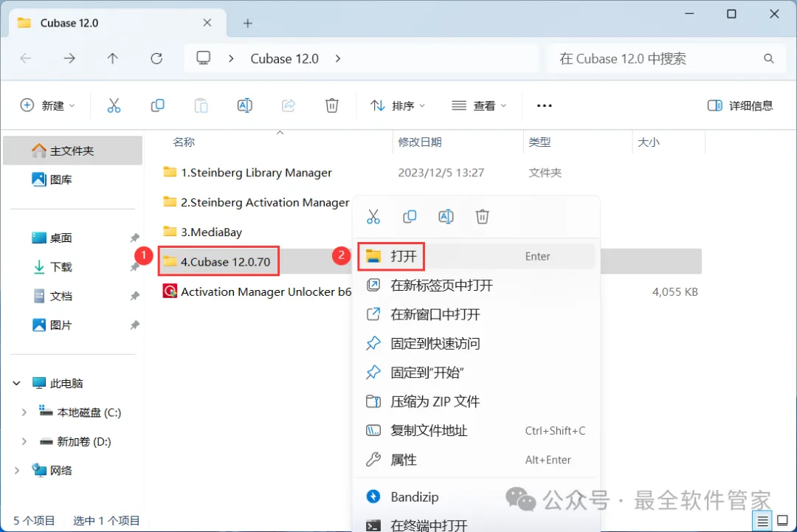This screenshot has width=797, height=532.
Task: Choose 压缩为 ZIP 文件 in the context menu
Action: pos(476,402)
